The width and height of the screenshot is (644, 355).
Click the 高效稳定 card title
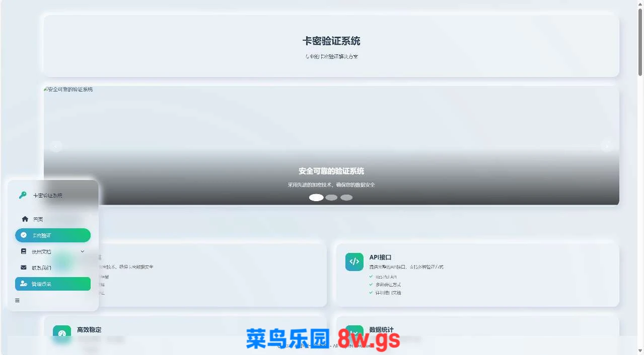point(89,330)
